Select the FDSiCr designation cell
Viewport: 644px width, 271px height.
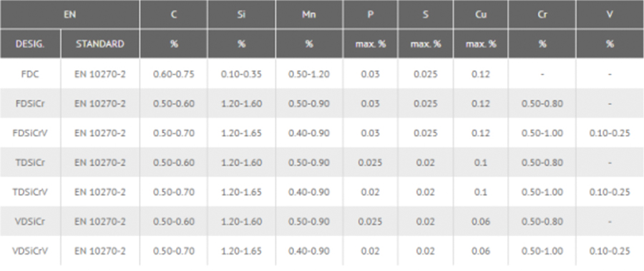(30, 104)
